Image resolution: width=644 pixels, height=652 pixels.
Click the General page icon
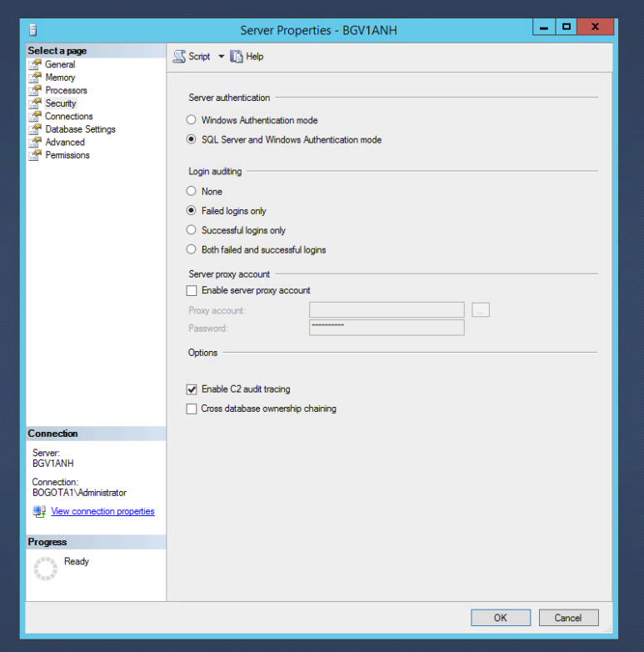tap(35, 64)
